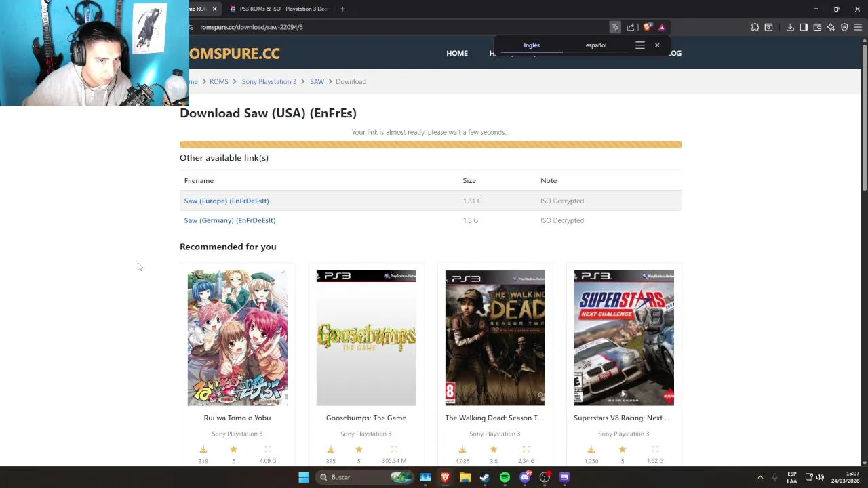The height and width of the screenshot is (488, 868).
Task: Click 'ISO Decrypted' note for Saw Germany
Action: (562, 220)
